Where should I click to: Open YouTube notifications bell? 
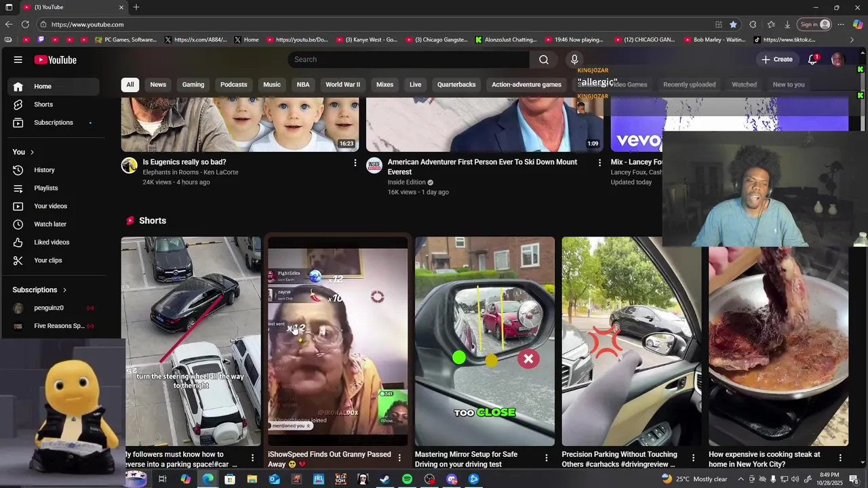point(812,60)
